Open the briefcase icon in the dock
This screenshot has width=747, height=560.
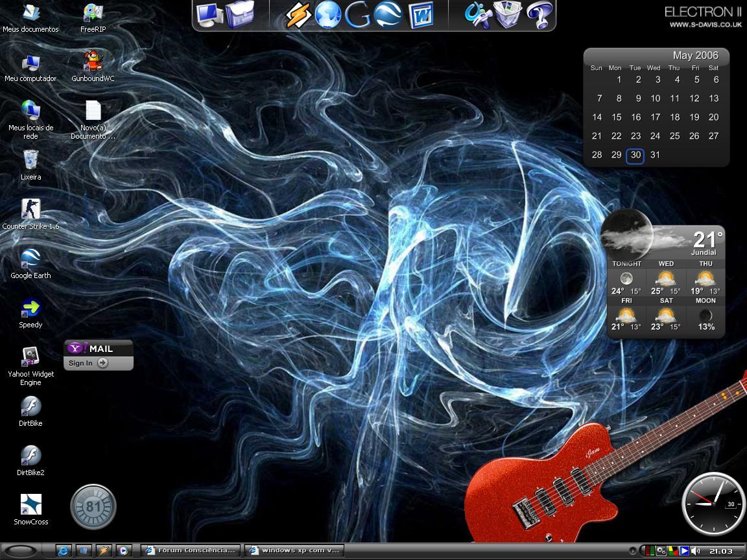pyautogui.click(x=240, y=14)
